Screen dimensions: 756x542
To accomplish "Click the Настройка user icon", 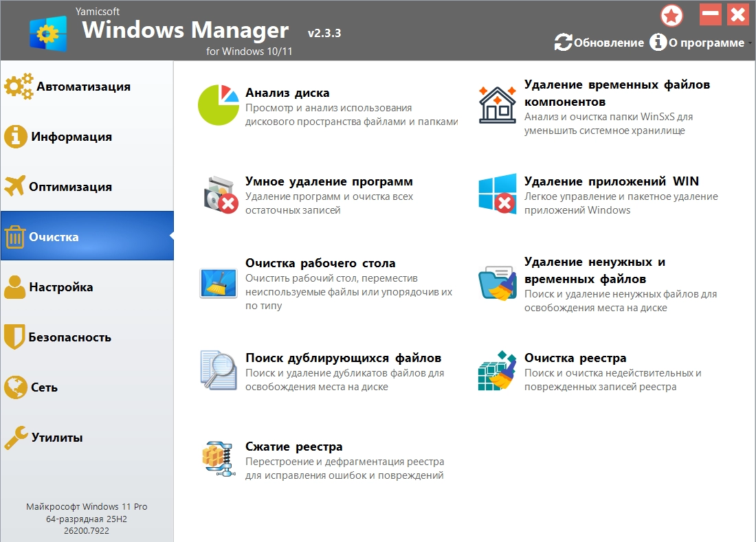I will click(15, 287).
